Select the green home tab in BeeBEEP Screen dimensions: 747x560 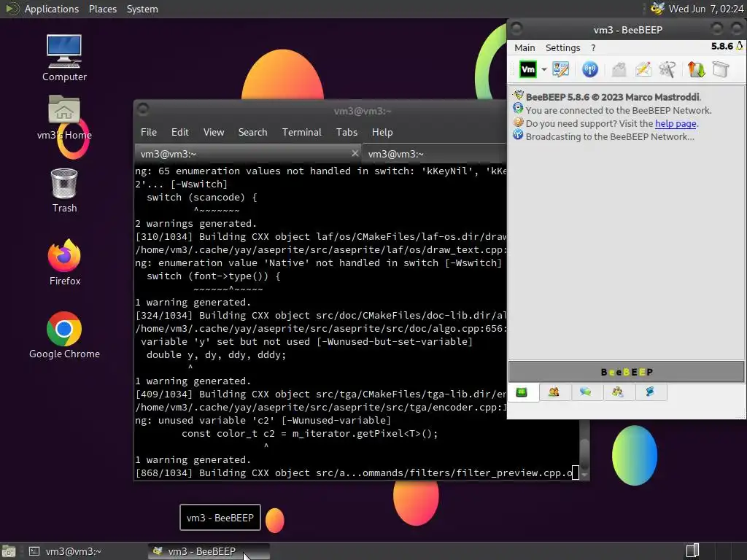click(x=522, y=392)
